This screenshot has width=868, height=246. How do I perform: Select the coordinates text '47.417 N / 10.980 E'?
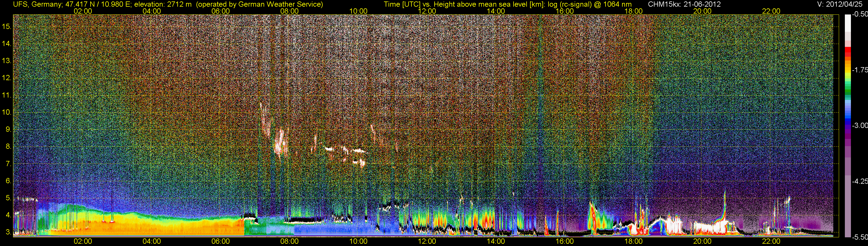(x=98, y=4)
